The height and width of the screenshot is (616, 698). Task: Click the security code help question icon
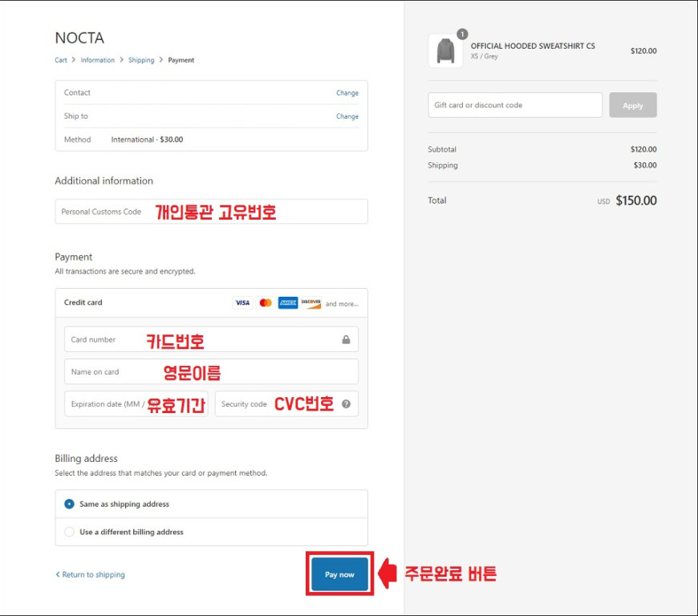point(346,403)
